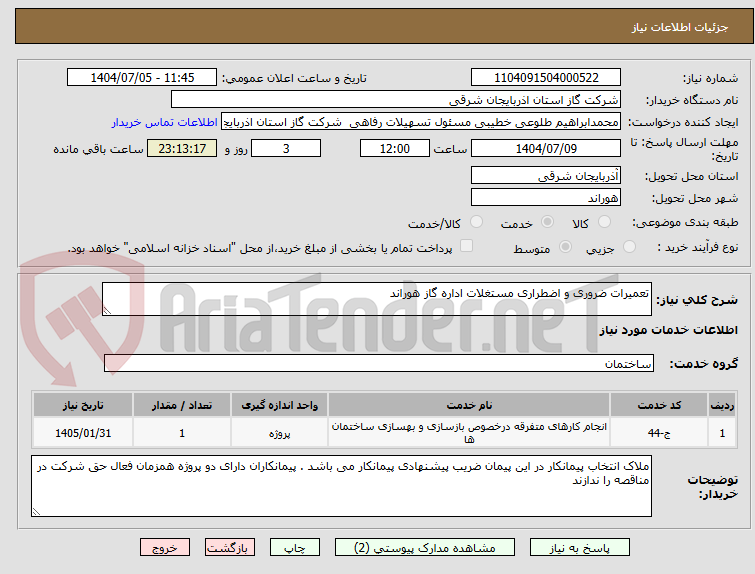Click the quantity cell in row ج-44

pyautogui.click(x=182, y=433)
